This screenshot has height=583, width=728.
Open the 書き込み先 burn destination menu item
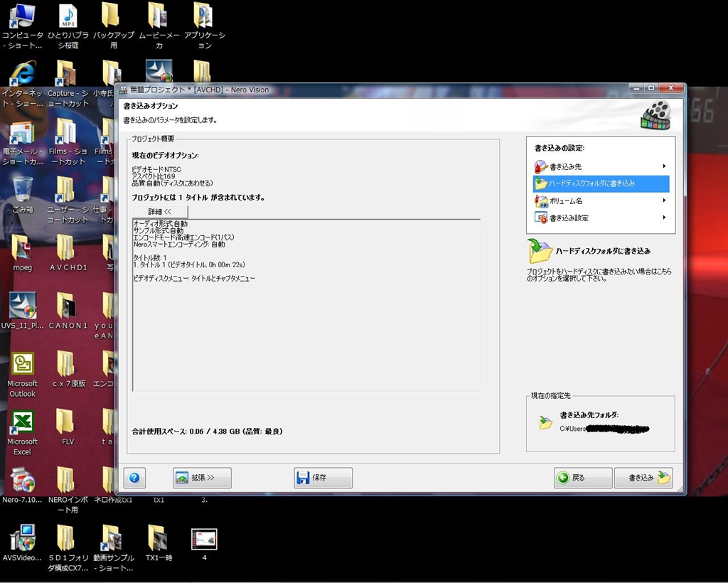pyautogui.click(x=601, y=166)
